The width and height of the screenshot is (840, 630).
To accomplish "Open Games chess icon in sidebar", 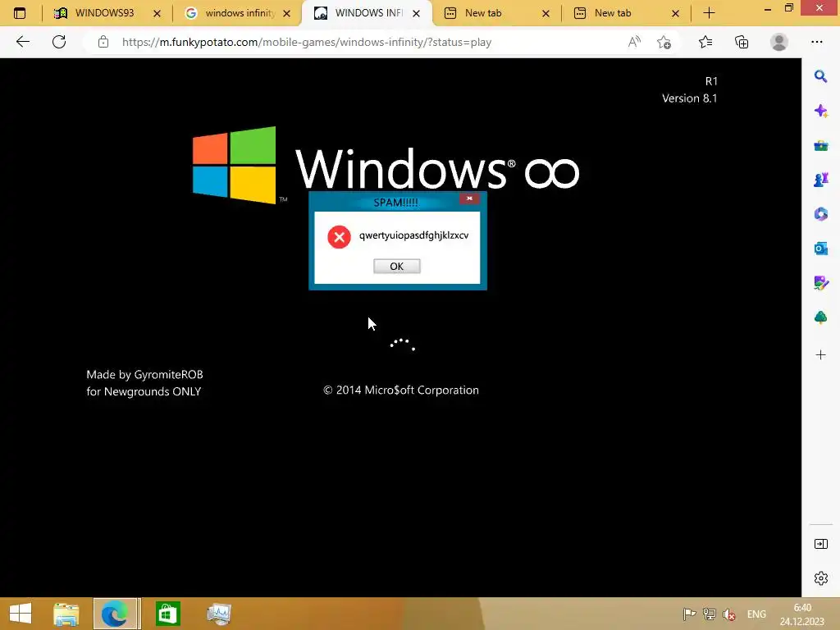I will [820, 180].
